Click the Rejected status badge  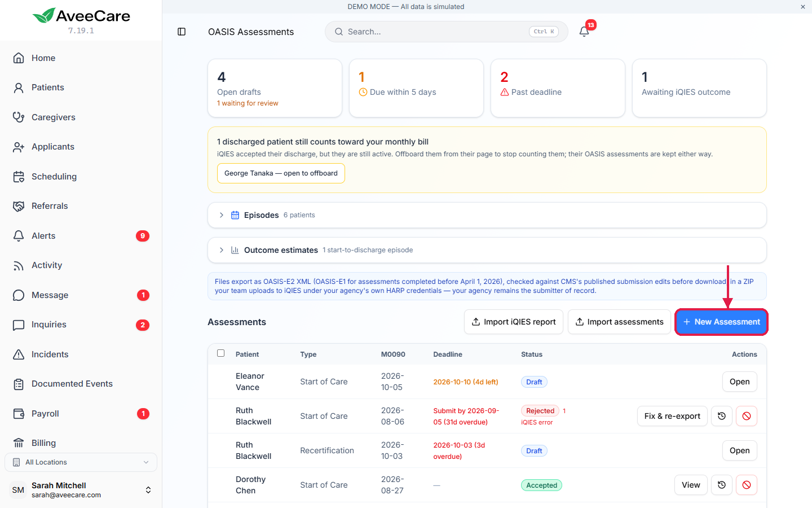pos(540,411)
